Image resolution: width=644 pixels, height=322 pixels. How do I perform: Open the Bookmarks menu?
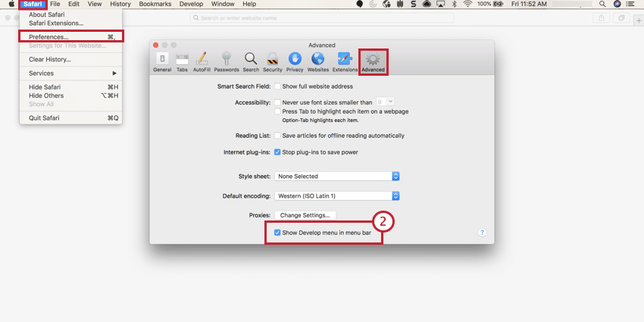[x=155, y=4]
